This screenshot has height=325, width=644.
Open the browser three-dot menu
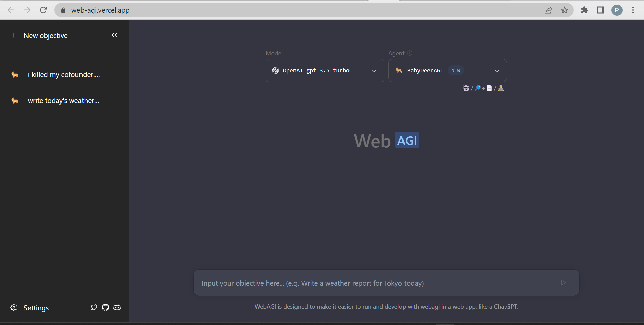coord(633,10)
